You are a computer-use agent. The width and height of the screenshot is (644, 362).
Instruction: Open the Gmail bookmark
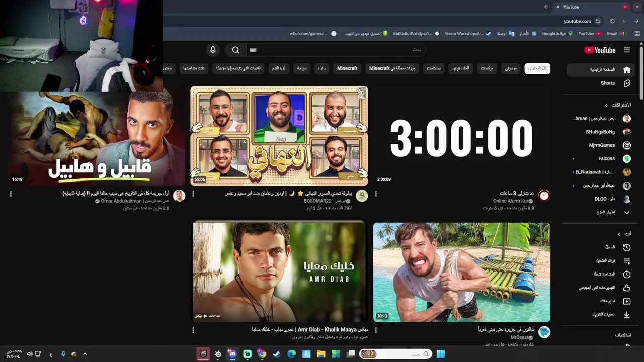(x=615, y=34)
